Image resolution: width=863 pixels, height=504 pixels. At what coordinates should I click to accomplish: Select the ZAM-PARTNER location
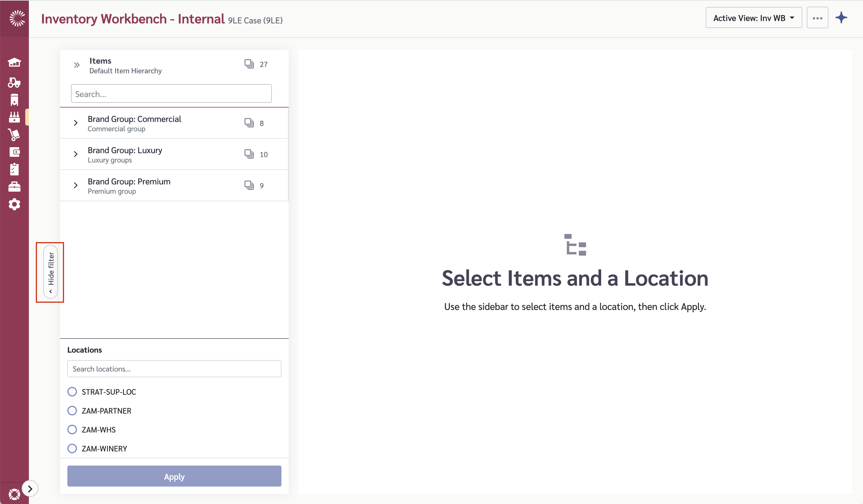[72, 411]
